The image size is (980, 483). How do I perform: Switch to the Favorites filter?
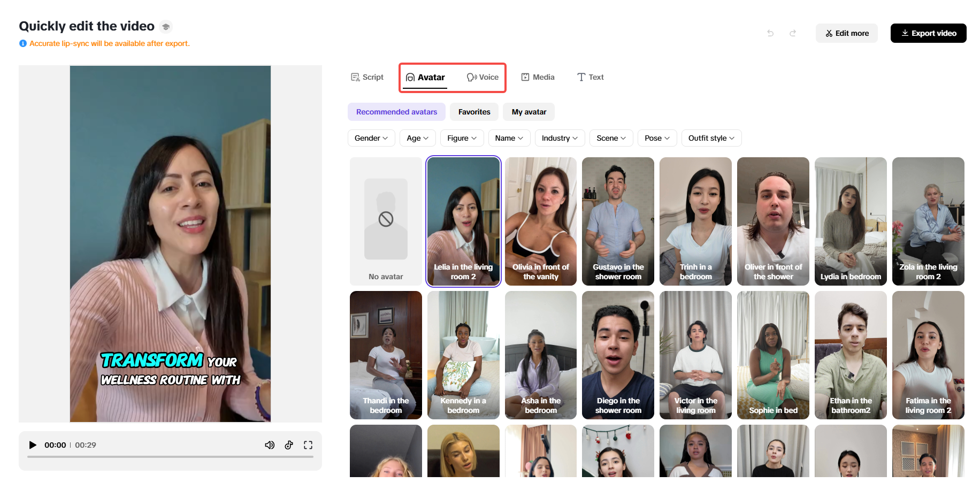tap(473, 111)
